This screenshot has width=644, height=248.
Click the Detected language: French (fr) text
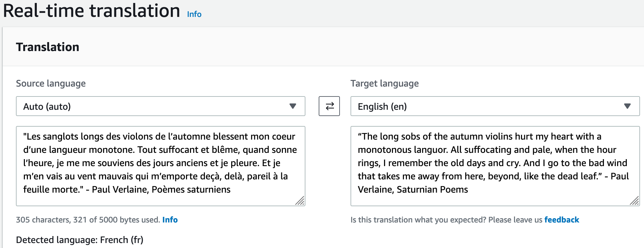80,240
